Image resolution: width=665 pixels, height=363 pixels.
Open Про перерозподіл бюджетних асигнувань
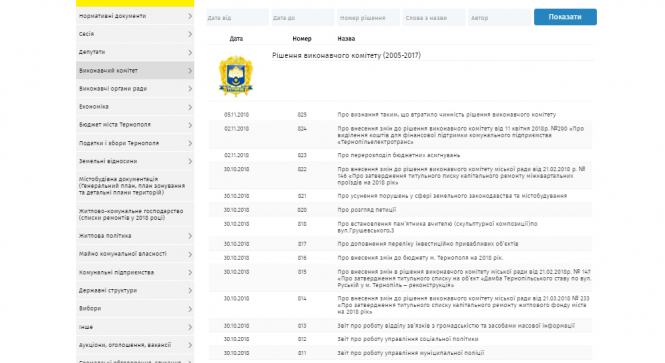[399, 155]
